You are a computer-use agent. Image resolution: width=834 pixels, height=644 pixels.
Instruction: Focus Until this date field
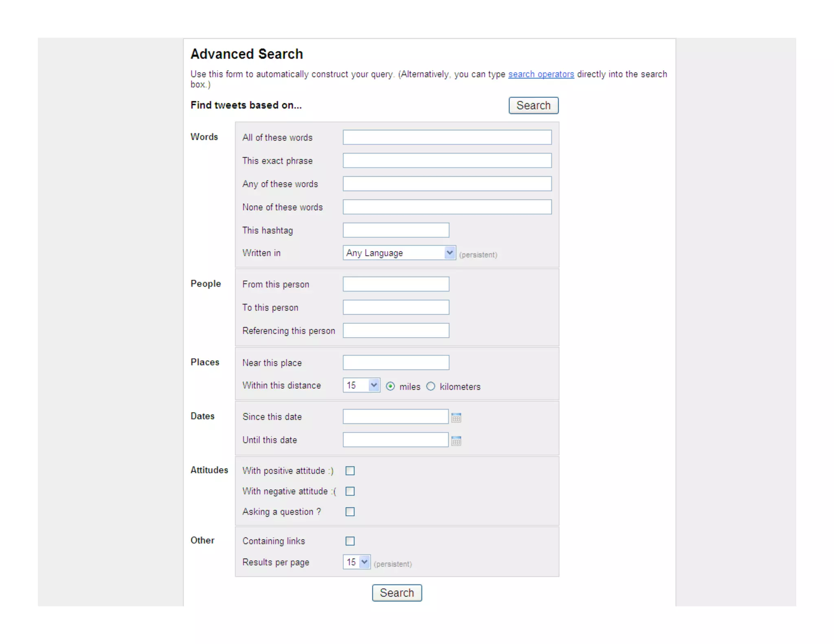pos(395,440)
